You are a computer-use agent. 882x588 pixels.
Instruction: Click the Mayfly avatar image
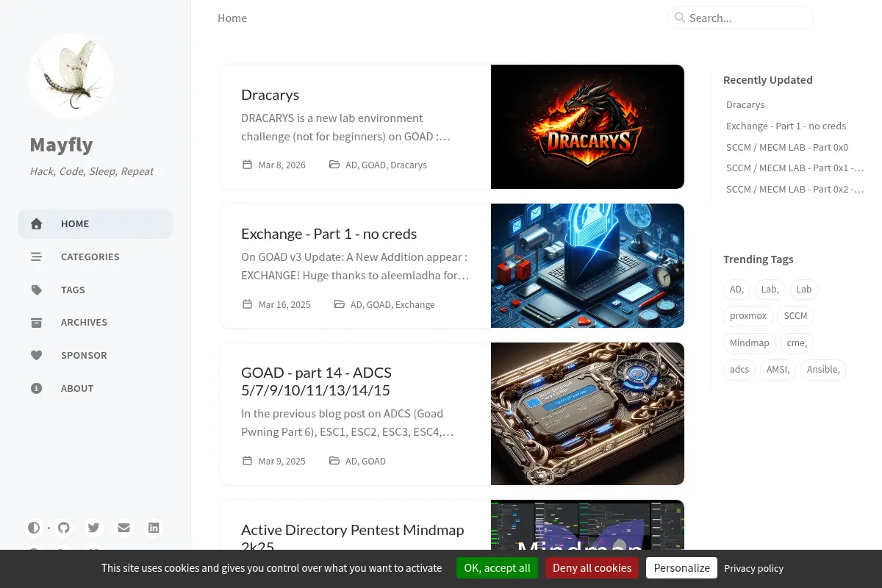click(x=71, y=76)
